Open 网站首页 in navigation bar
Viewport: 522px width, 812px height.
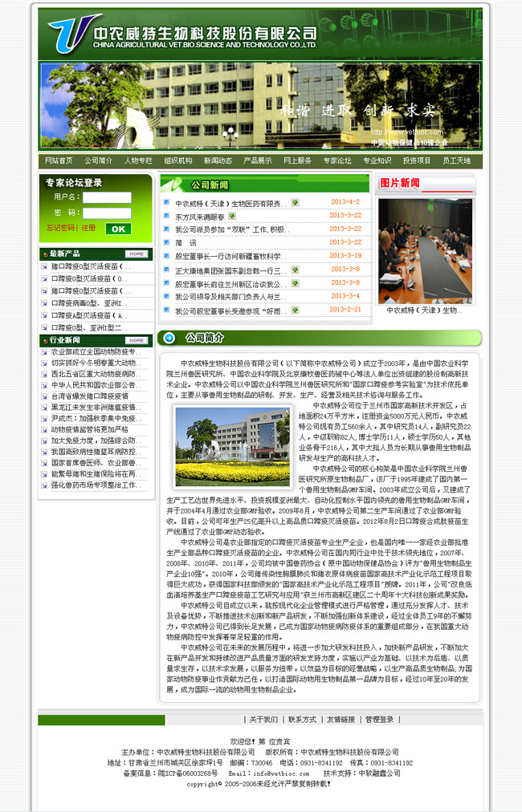(x=59, y=160)
